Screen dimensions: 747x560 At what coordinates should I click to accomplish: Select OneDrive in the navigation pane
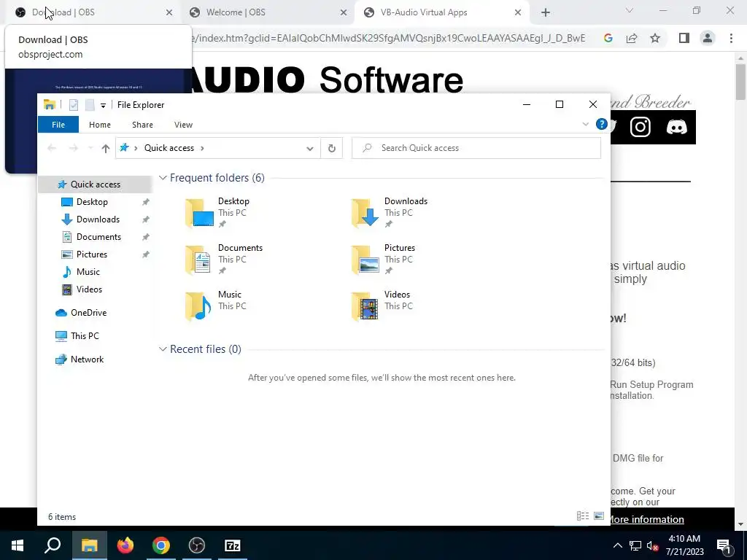[x=88, y=313]
